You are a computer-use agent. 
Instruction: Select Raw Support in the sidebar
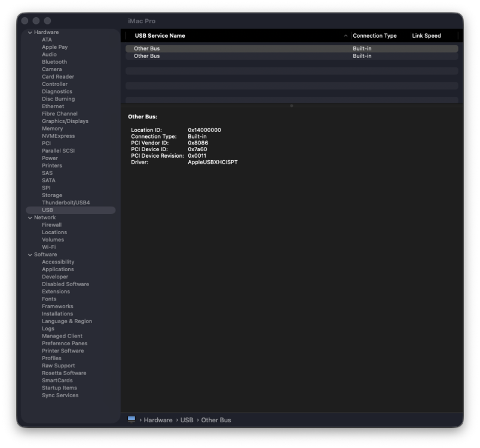point(59,366)
